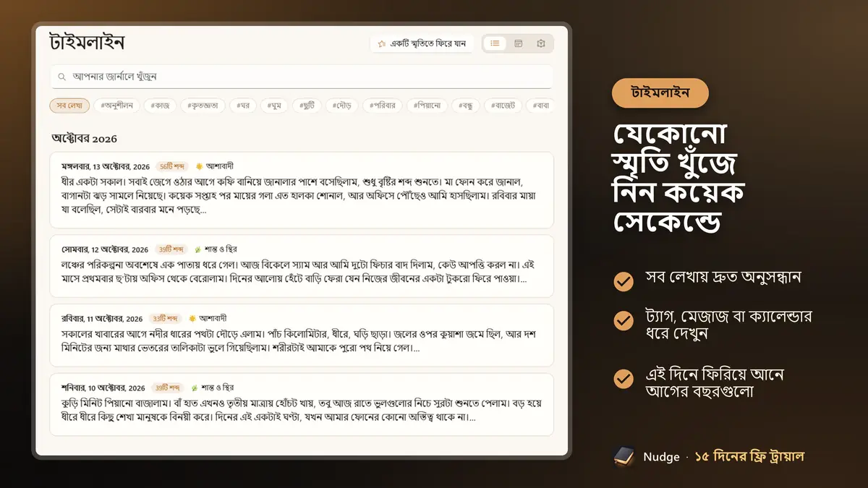
Task: Filter by the #বাবা tag
Action: (x=540, y=106)
